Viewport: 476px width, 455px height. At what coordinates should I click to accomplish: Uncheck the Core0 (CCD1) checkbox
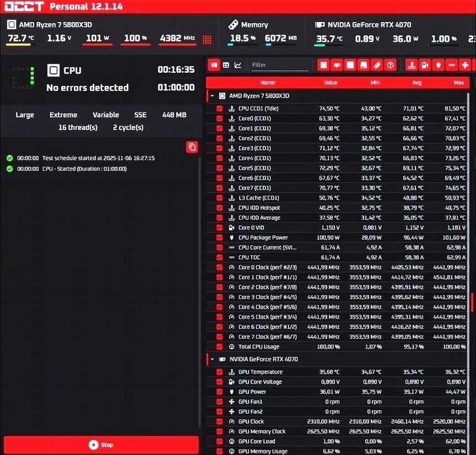pos(220,118)
